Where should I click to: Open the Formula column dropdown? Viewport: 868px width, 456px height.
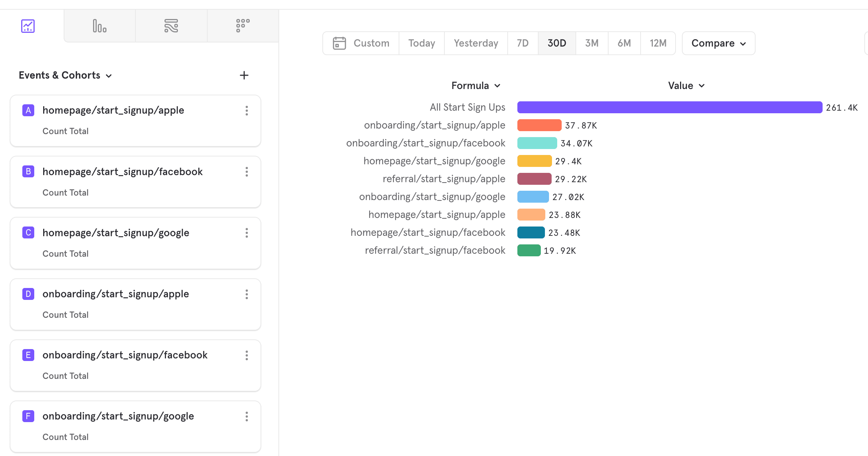pyautogui.click(x=476, y=86)
